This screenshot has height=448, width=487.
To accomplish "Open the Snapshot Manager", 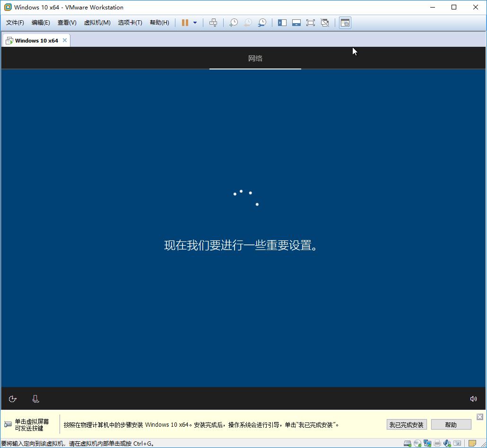I will click(x=262, y=22).
